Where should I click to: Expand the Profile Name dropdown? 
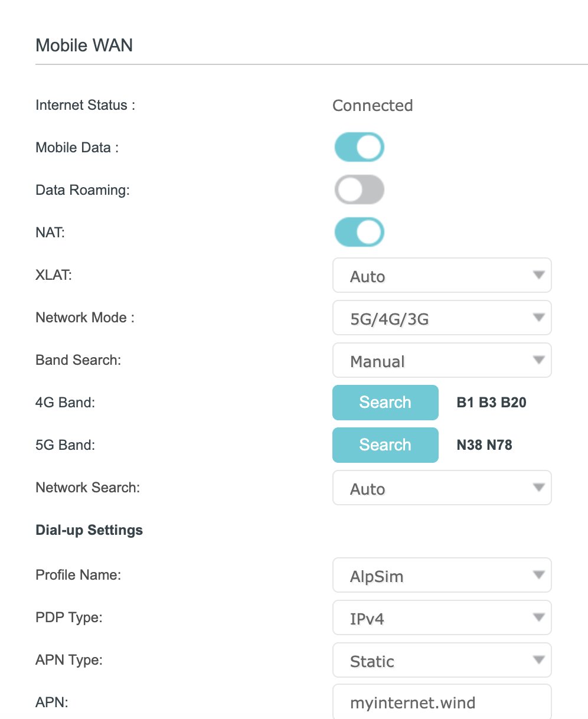[442, 576]
